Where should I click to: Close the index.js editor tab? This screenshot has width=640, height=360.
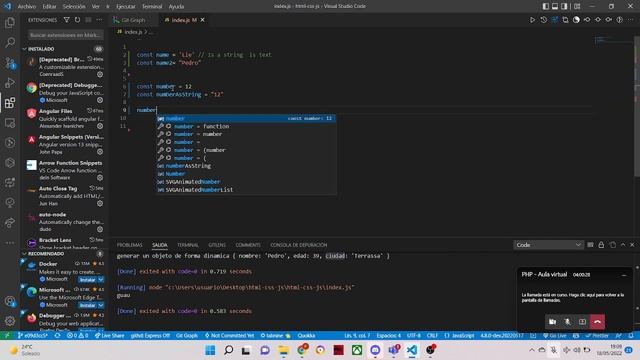pyautogui.click(x=202, y=20)
